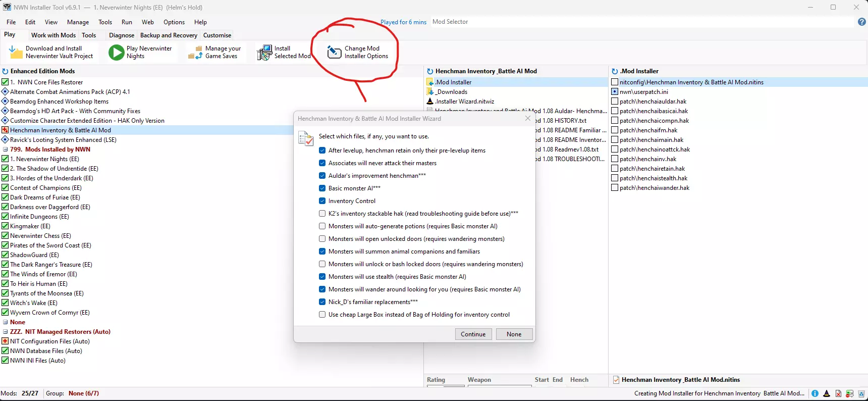The image size is (868, 401).
Task: Switch to the Backup and Recovery tab
Action: point(169,35)
